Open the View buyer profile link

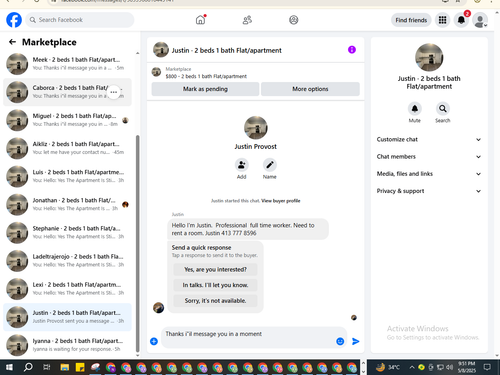[x=281, y=201]
